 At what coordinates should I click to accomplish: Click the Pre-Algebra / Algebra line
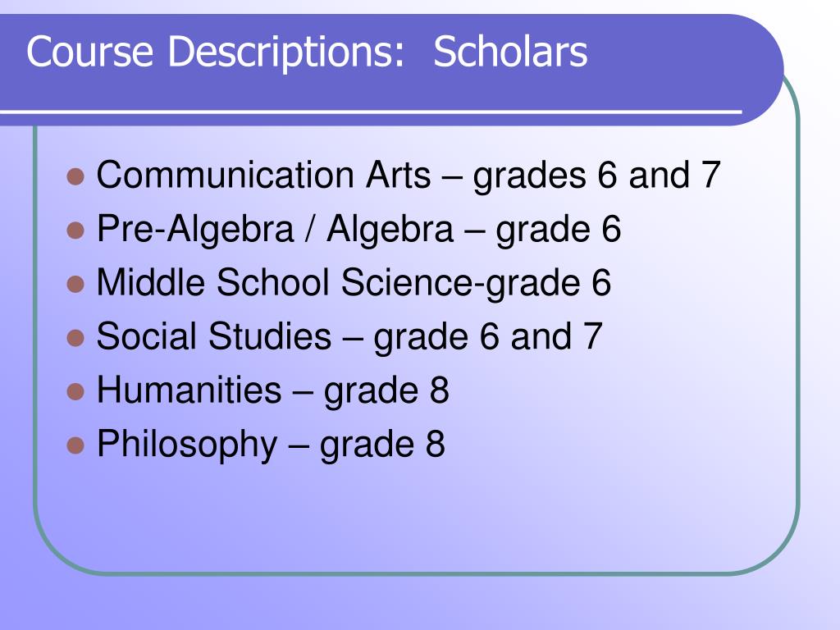[358, 231]
